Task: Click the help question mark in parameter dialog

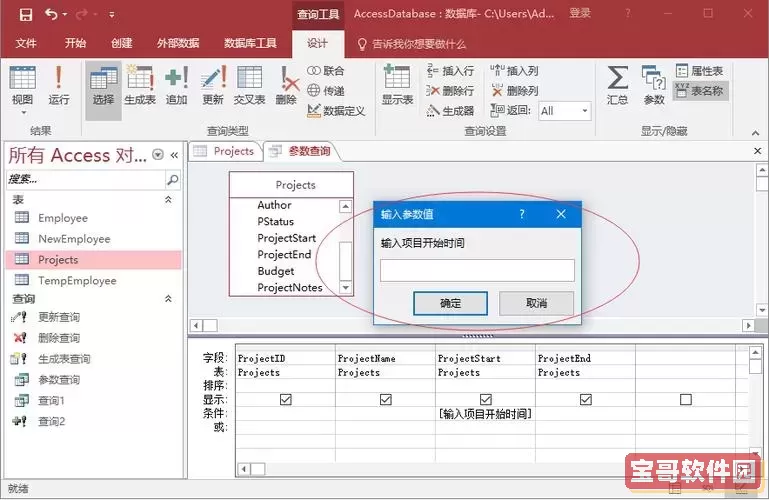Action: (x=522, y=214)
